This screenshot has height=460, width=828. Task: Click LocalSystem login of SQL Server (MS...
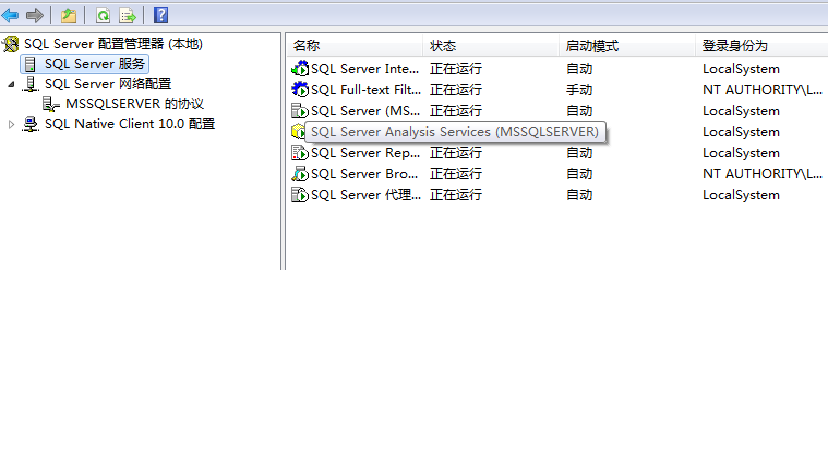click(x=741, y=111)
